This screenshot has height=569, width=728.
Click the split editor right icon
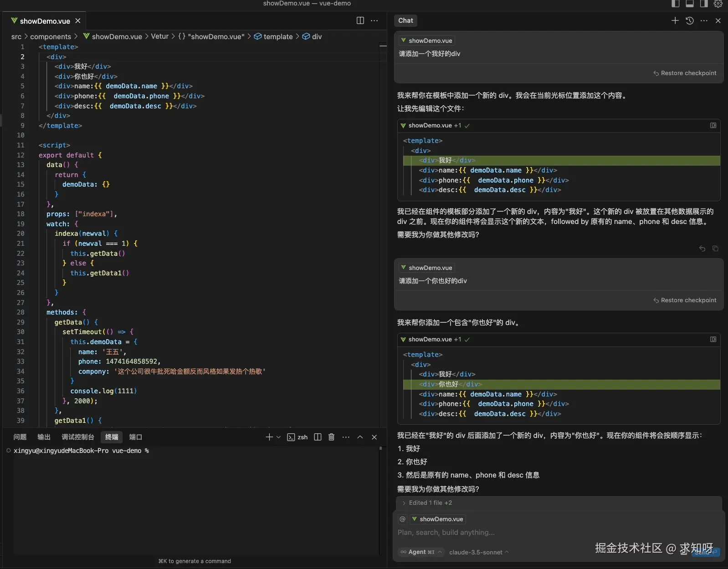(360, 20)
